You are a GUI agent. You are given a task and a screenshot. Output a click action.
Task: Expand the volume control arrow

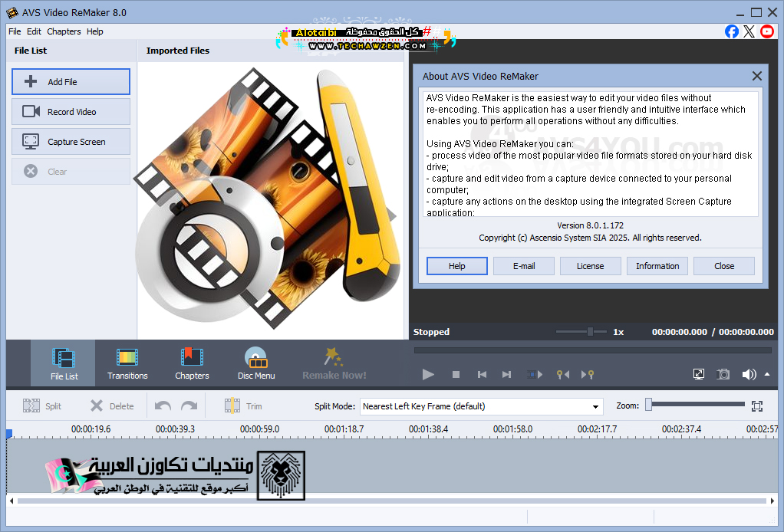[767, 373]
